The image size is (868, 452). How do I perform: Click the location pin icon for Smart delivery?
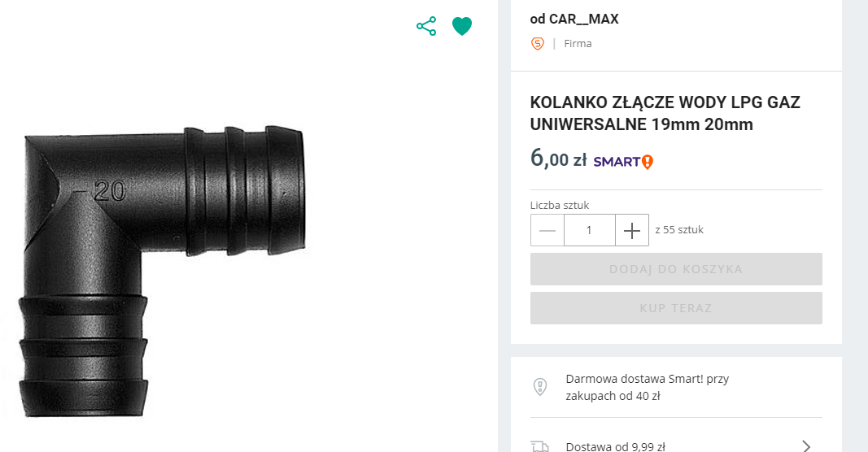click(539, 387)
